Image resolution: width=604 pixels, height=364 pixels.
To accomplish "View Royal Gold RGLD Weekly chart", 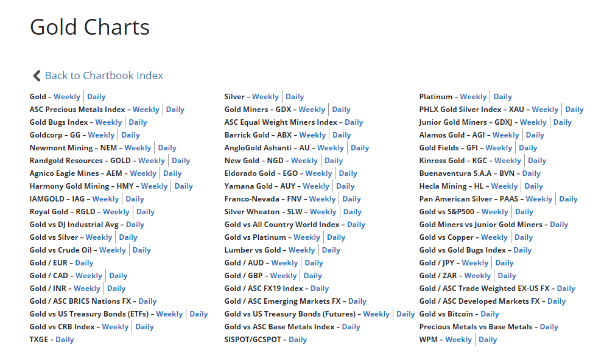I will click(x=116, y=211).
